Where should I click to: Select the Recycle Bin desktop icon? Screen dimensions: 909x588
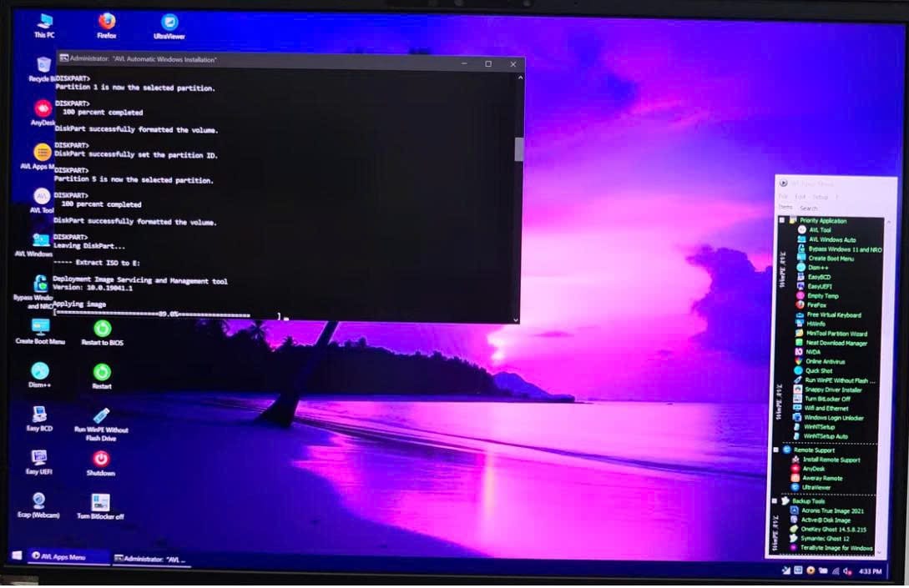click(43, 69)
